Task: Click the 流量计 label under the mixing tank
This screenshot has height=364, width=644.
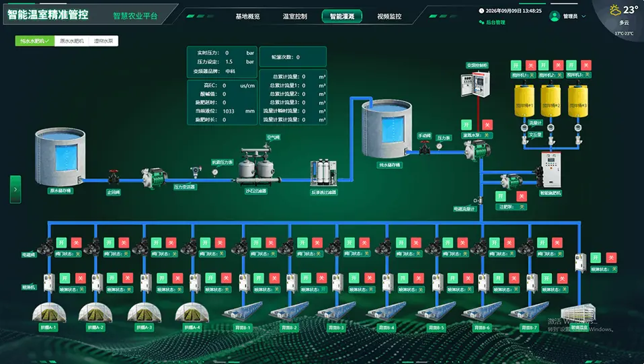Action: pyautogui.click(x=535, y=122)
